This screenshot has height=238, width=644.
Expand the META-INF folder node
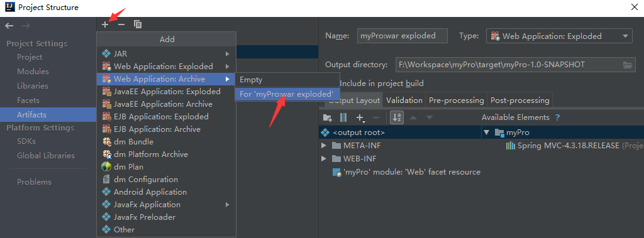click(x=324, y=145)
